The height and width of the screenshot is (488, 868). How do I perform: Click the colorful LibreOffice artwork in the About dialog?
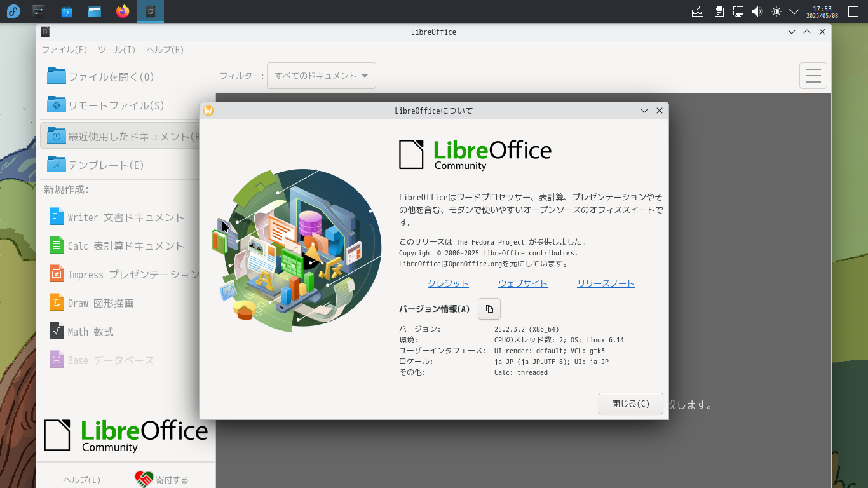[297, 250]
